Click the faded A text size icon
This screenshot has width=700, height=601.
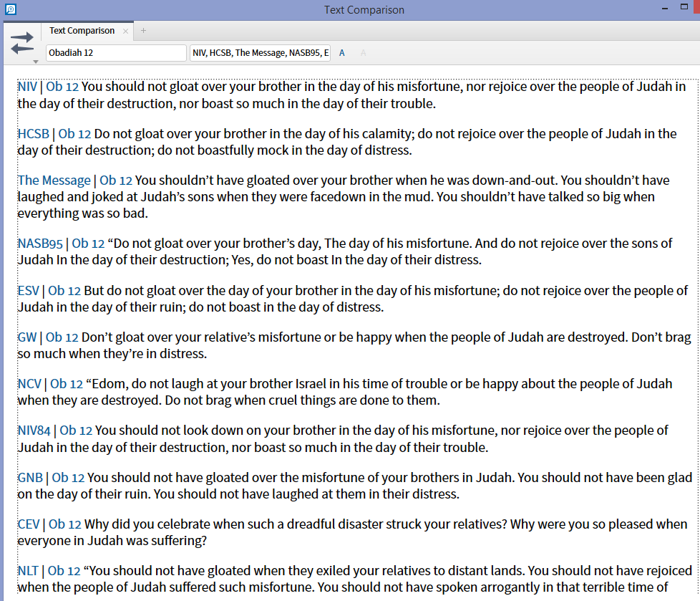coord(364,53)
